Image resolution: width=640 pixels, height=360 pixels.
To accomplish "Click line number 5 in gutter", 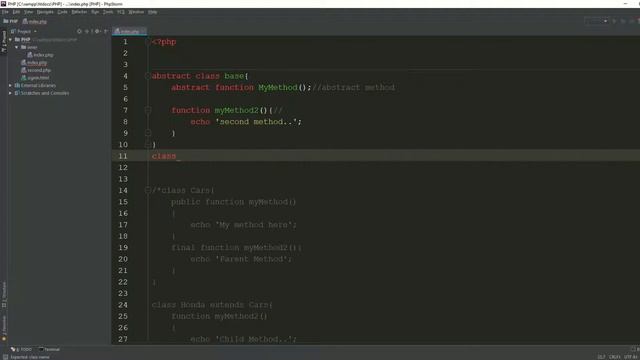I will coord(125,87).
